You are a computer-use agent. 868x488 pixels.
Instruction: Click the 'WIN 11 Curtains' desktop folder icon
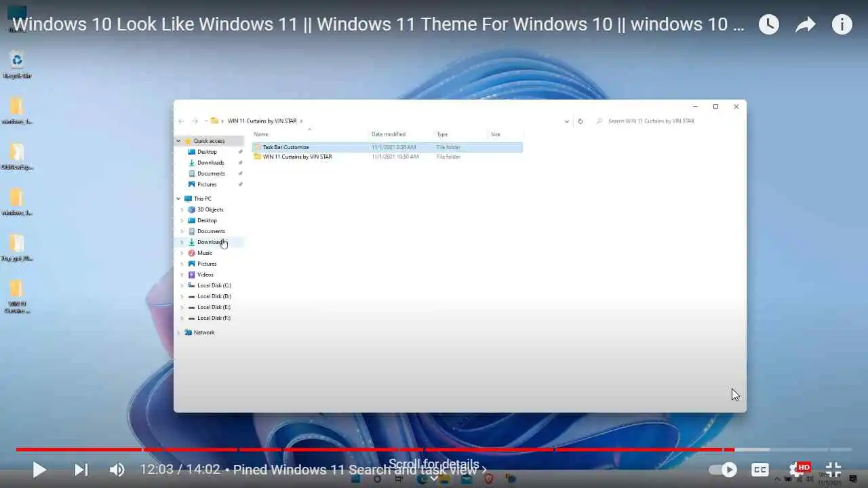17,296
